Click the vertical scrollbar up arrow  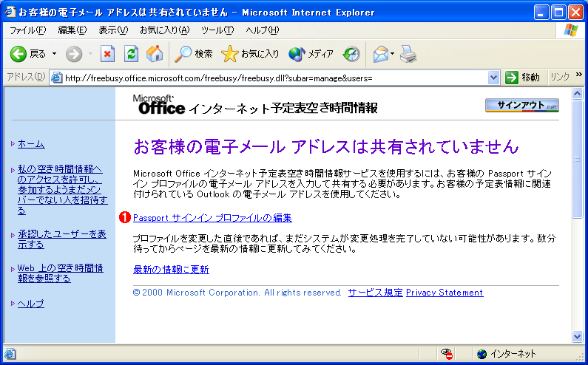[x=577, y=93]
